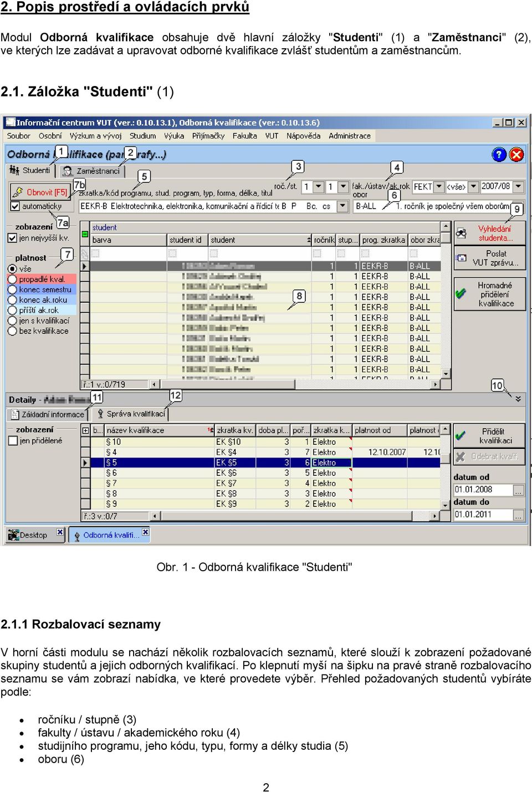Screen dimensions: 532x792
Task: Select konec ak.roku radio option
Action: pyautogui.click(x=12, y=300)
